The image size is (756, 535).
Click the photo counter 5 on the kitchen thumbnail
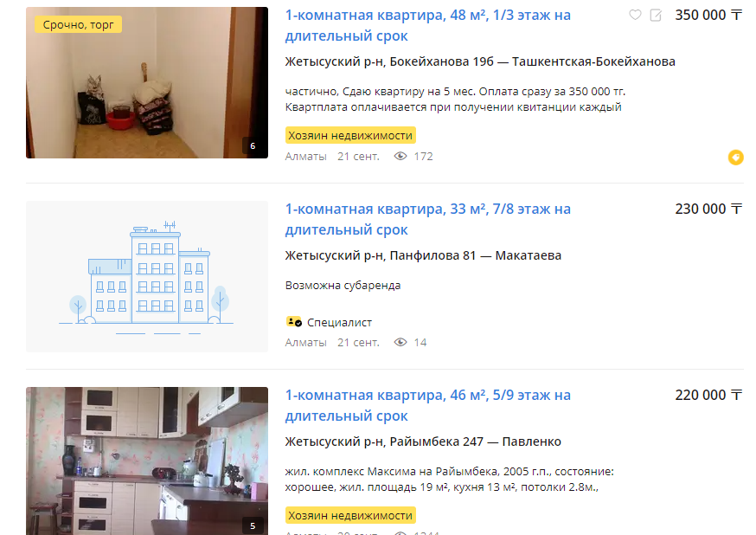pos(253,525)
